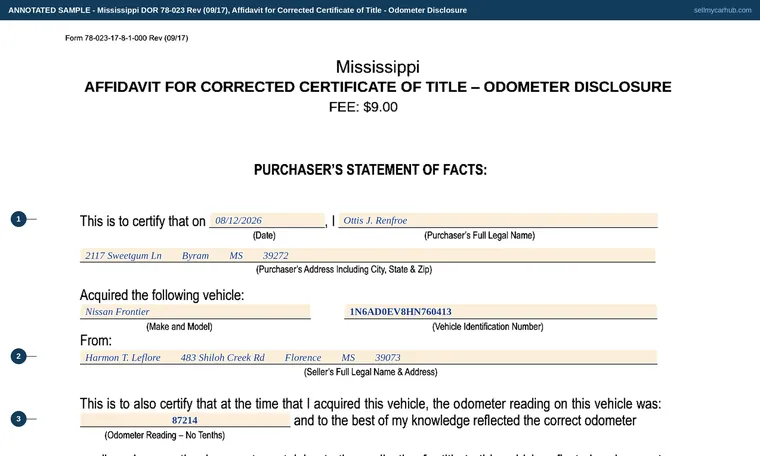The image size is (760, 456).
Task: Click the '(Purchaser's Full Legal Name)' caption
Action: [480, 236]
